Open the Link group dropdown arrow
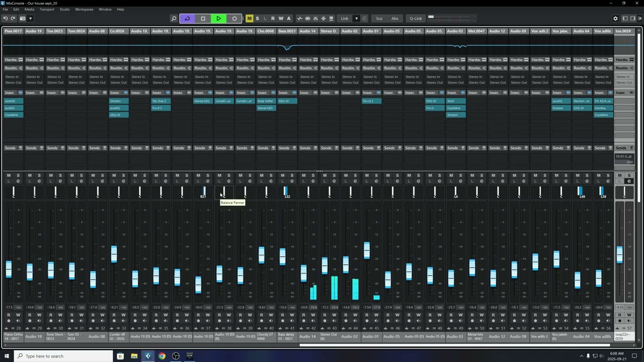 coord(356,19)
